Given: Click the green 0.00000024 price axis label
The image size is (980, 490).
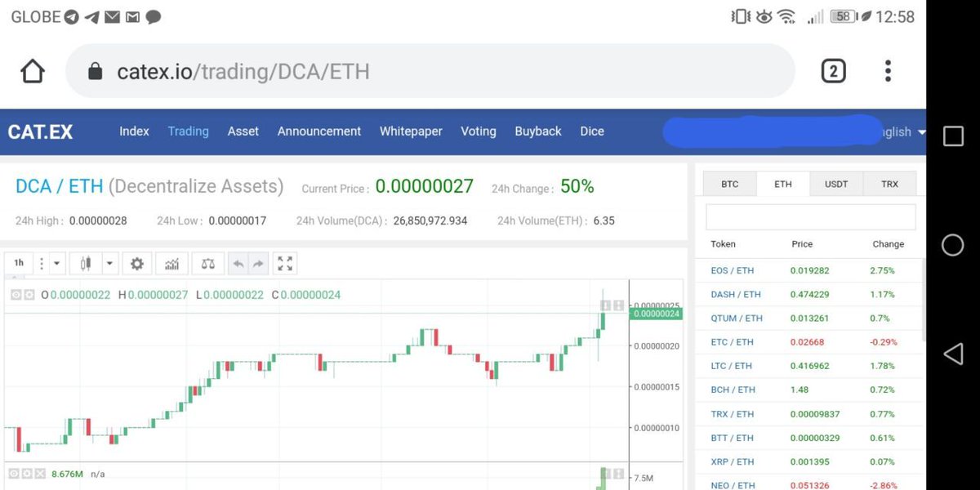Looking at the screenshot, I should (x=656, y=314).
